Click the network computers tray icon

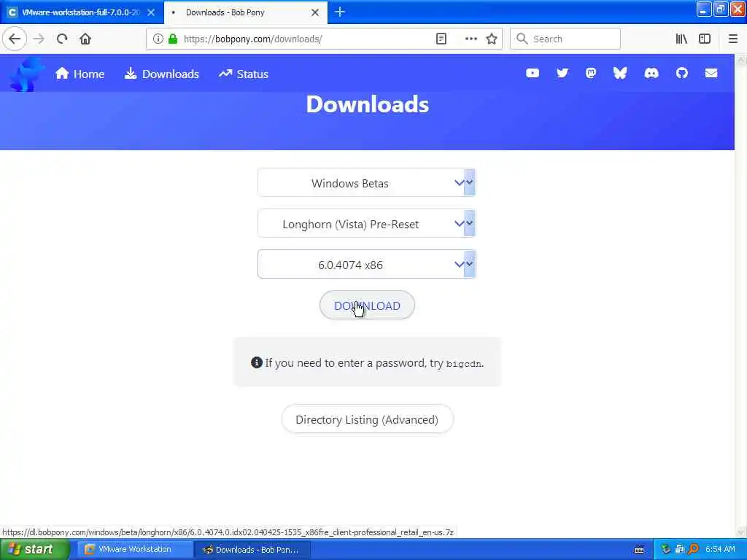pyautogui.click(x=679, y=550)
